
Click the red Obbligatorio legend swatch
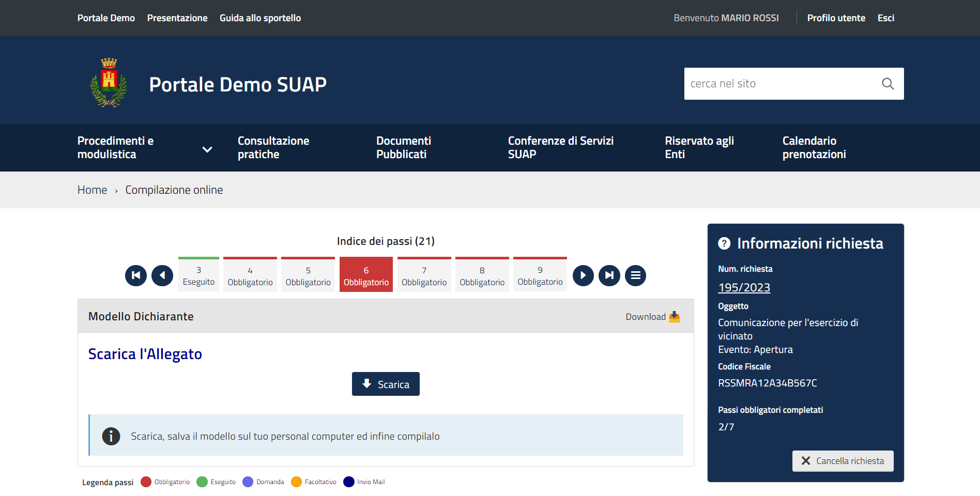[146, 482]
